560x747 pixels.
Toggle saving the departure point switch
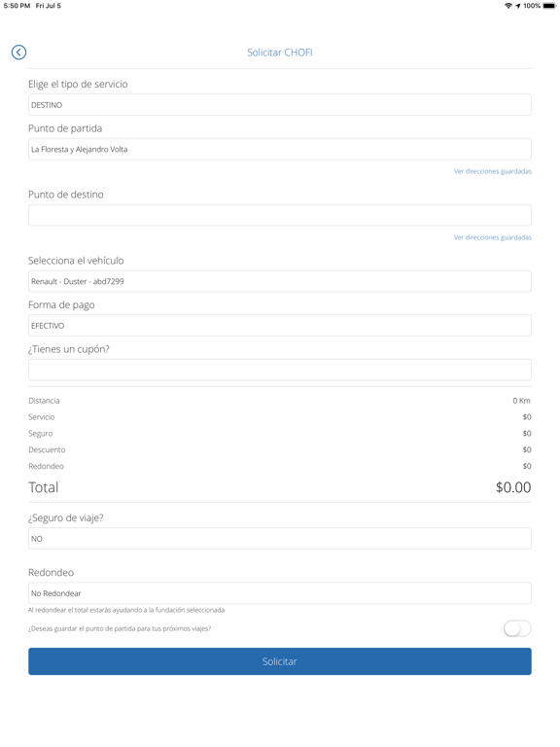[x=517, y=629]
